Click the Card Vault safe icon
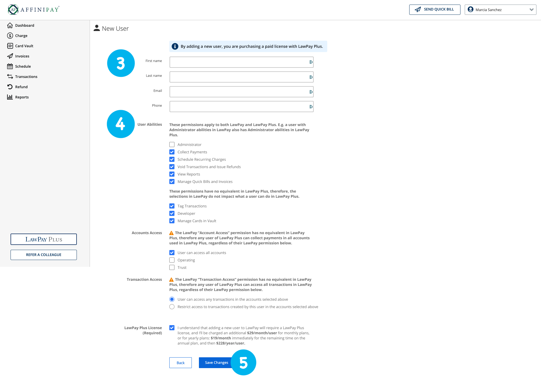 10,46
